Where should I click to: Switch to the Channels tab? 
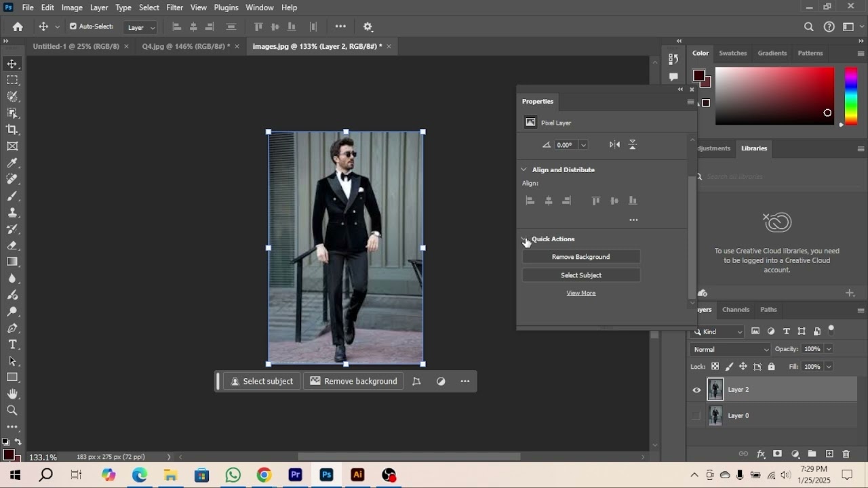click(736, 309)
